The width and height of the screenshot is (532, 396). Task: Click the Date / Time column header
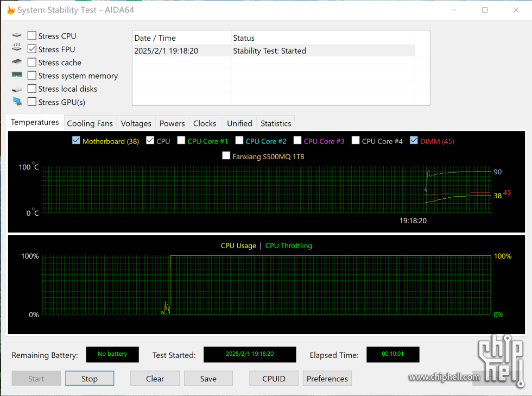coord(182,38)
